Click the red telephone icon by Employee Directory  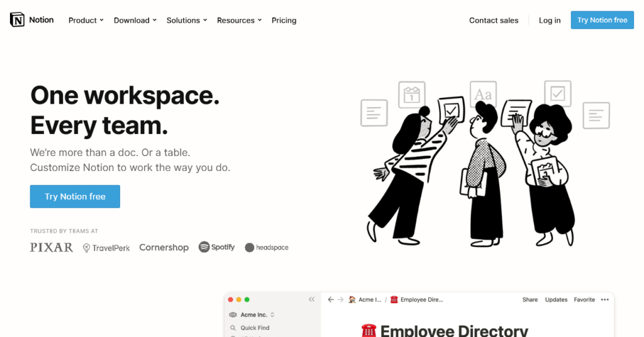point(369,331)
